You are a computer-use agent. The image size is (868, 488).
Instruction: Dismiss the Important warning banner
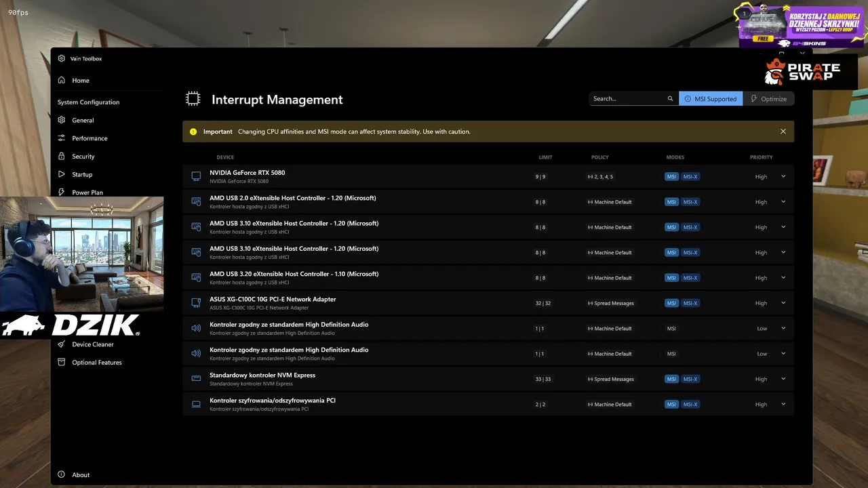tap(783, 131)
